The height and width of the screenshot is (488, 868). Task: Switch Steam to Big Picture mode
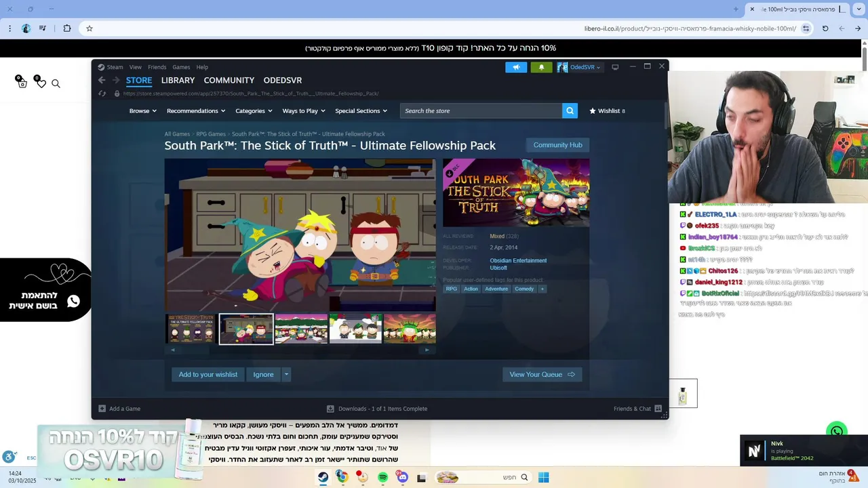(x=615, y=67)
